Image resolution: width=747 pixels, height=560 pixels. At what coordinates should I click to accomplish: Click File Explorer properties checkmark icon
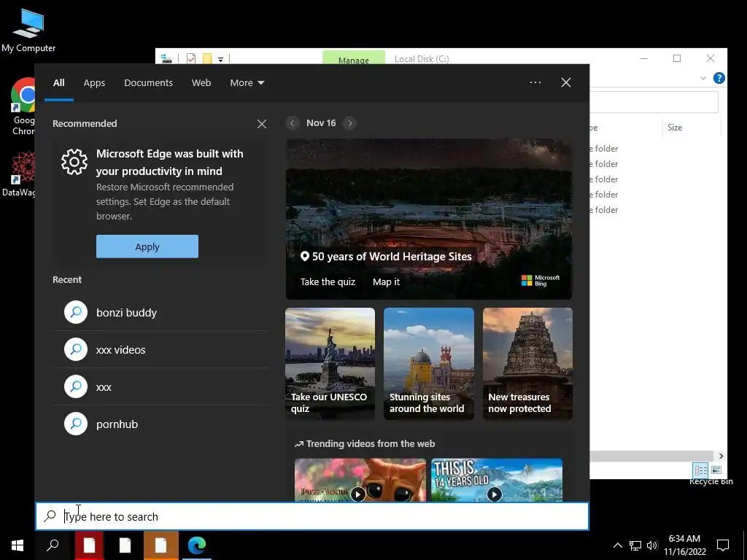[191, 58]
